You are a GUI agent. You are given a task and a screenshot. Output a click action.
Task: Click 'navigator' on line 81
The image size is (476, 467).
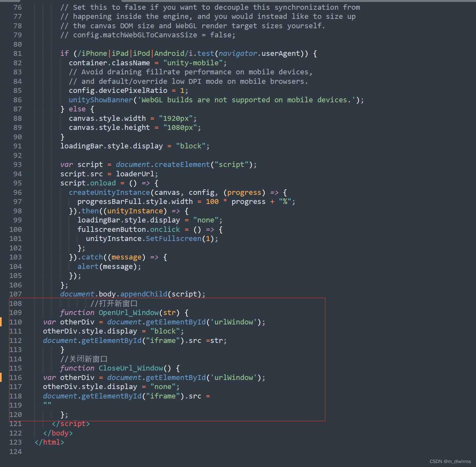click(x=238, y=54)
